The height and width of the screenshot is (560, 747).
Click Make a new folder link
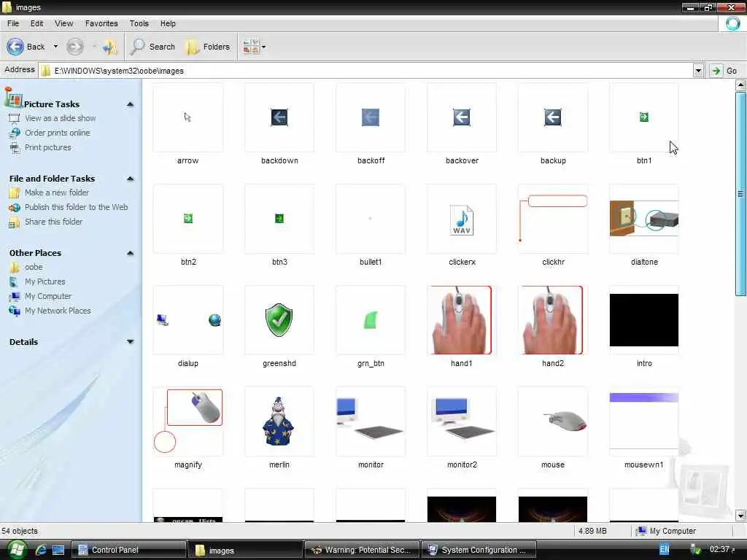coord(57,192)
